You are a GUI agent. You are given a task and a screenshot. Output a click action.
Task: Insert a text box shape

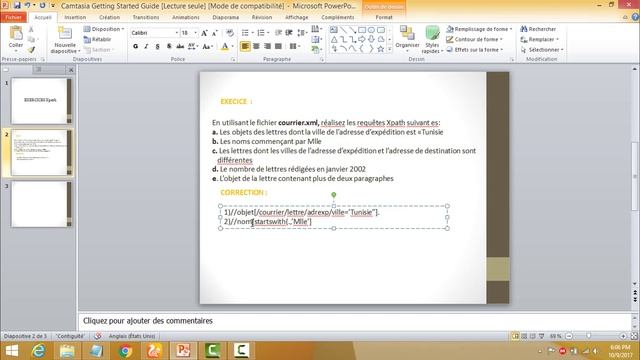(334, 30)
